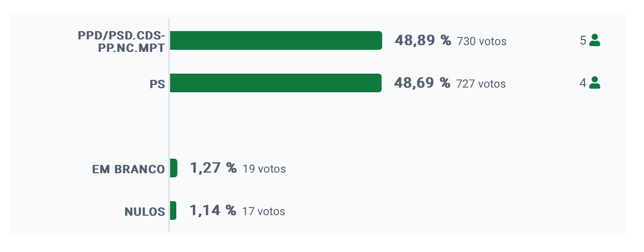This screenshot has height=252, width=644.
Task: Click the seat number 4
Action: (583, 83)
